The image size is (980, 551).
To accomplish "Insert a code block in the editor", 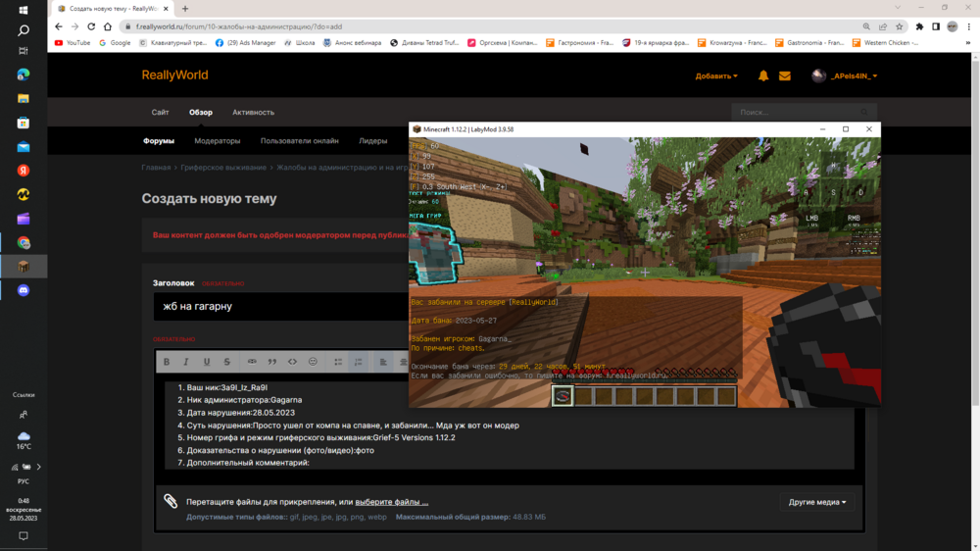I will pyautogui.click(x=292, y=362).
